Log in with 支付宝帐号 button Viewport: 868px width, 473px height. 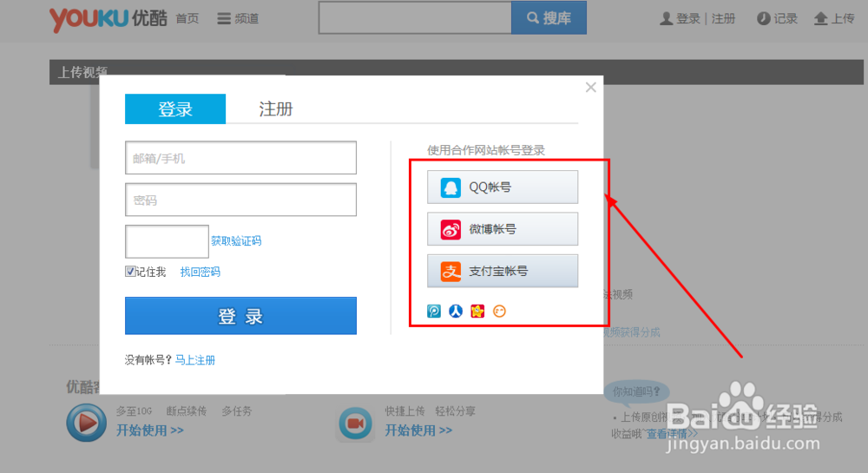[503, 271]
